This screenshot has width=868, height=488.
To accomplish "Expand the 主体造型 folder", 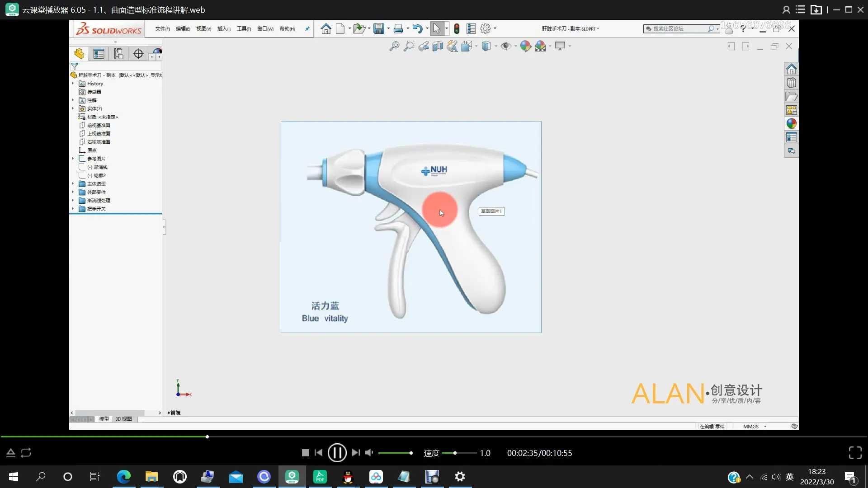I will pyautogui.click(x=73, y=184).
